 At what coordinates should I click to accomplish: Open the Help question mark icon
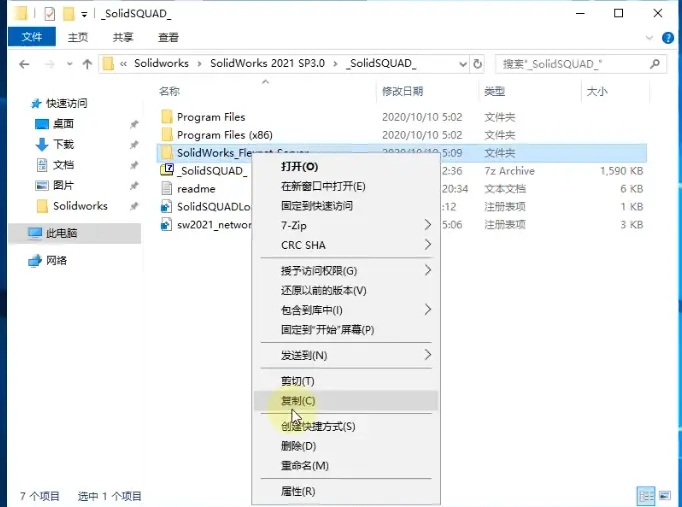668,38
